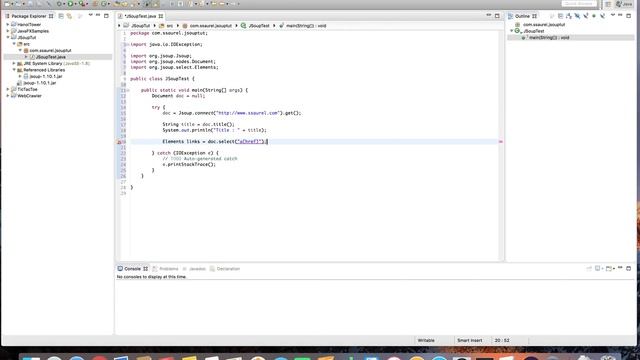Viewport: 640px width, 360px height.
Task: Toggle Hide Static Members in Outline
Action: (586, 16)
